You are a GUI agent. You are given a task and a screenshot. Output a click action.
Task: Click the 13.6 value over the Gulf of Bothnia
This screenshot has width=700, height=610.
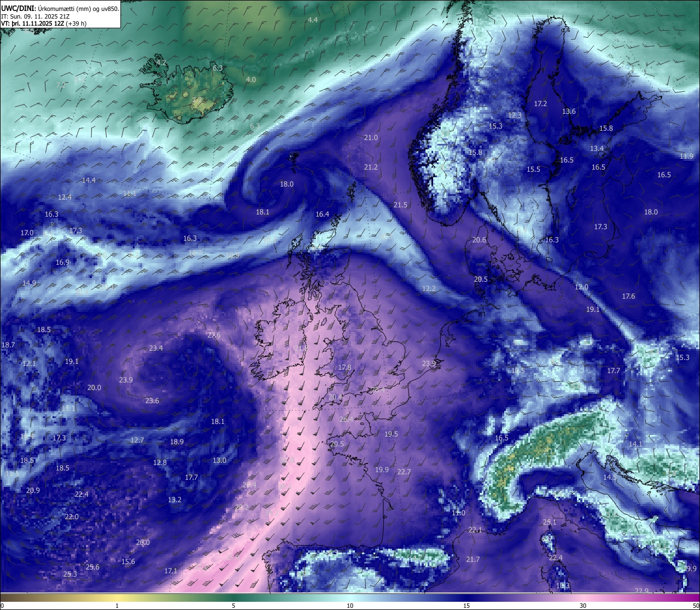coord(569,112)
